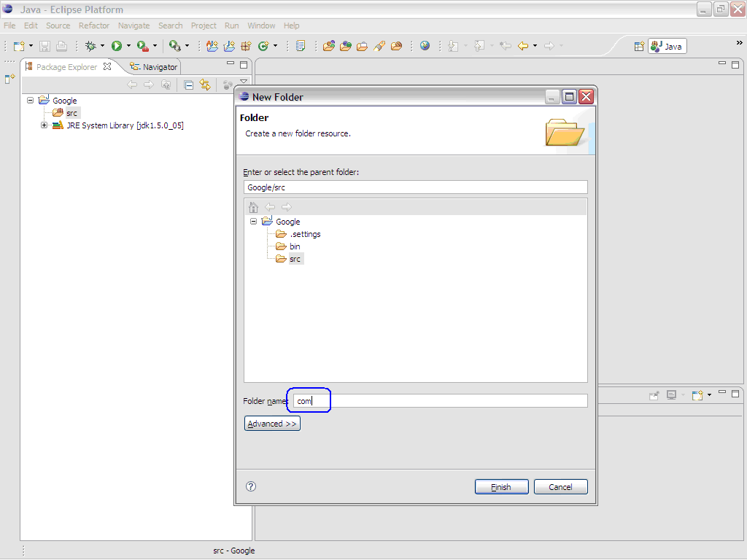
Task: Click the Back arrow in folder tree toolbar
Action: (x=270, y=207)
